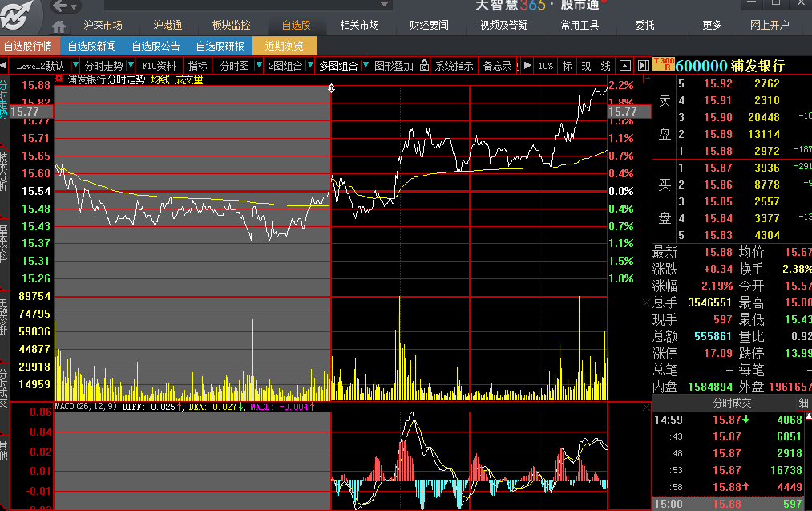Click the T300 R badge beside the stock code
812x511 pixels.
point(664,63)
